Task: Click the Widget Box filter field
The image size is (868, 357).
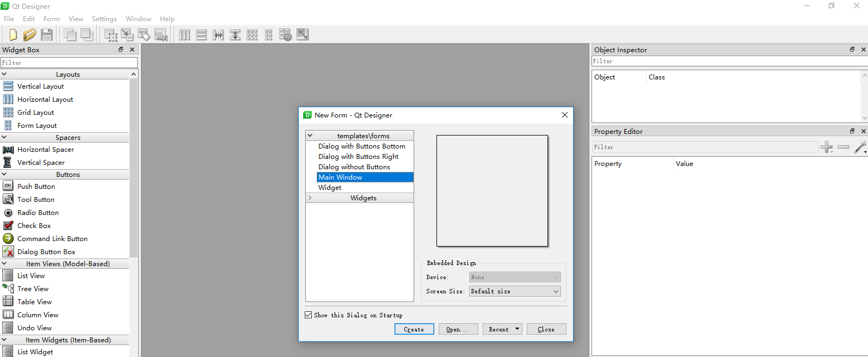Action: click(x=69, y=63)
